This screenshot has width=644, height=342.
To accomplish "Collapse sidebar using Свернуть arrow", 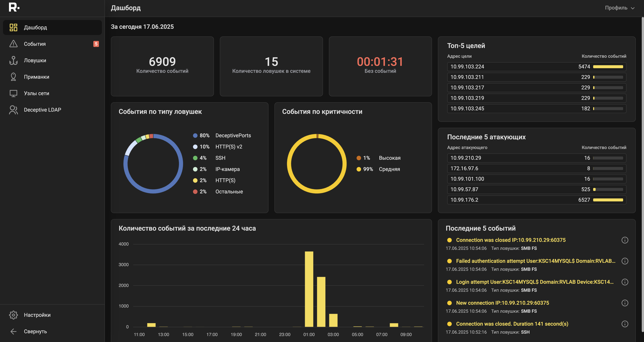I will [x=13, y=332].
